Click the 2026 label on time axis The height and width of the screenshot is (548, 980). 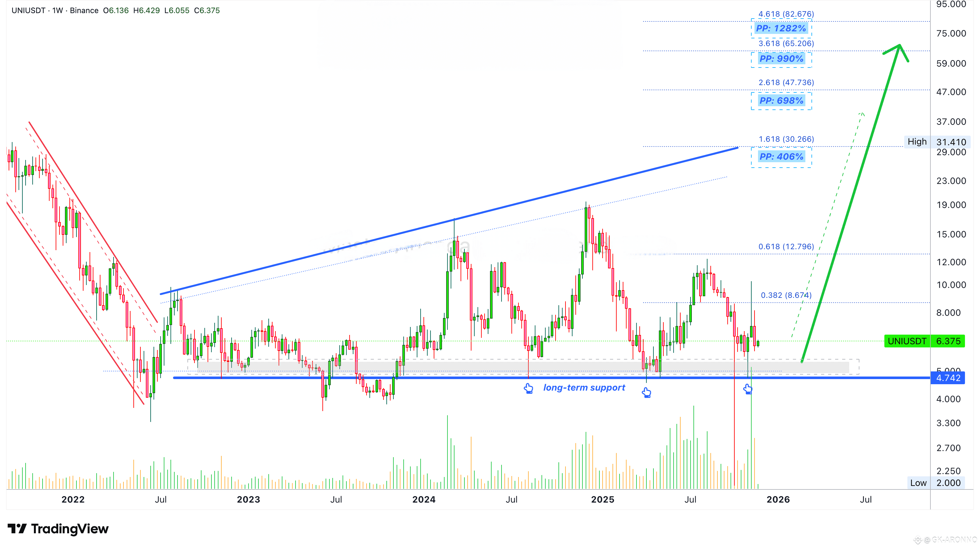tap(778, 500)
